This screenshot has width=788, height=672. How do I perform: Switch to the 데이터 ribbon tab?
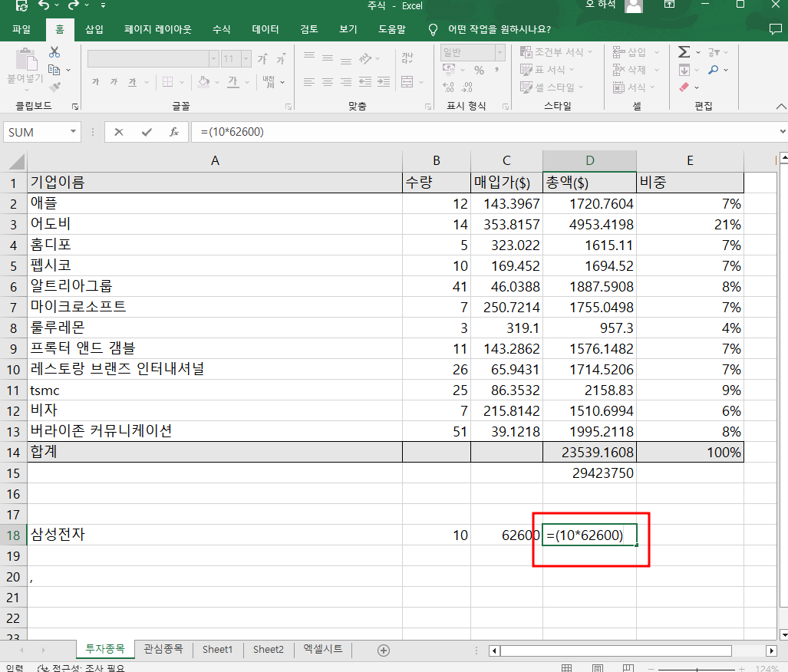pyautogui.click(x=265, y=29)
